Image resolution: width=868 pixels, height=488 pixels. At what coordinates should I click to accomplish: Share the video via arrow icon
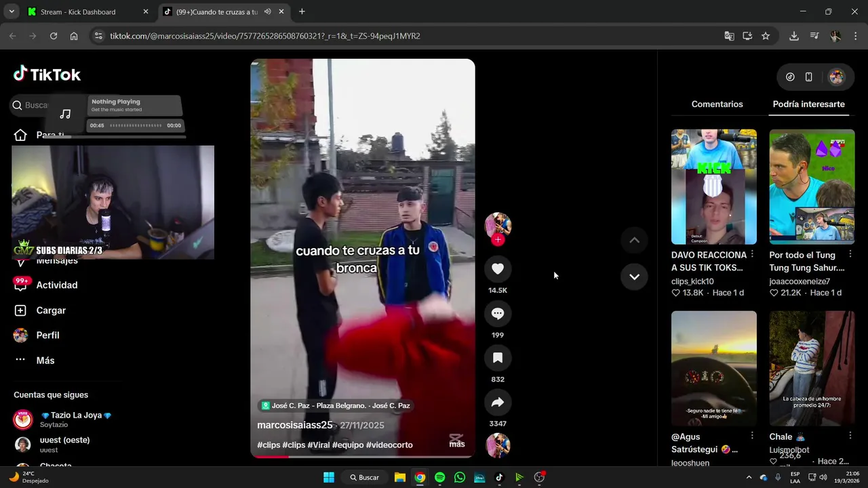(498, 403)
